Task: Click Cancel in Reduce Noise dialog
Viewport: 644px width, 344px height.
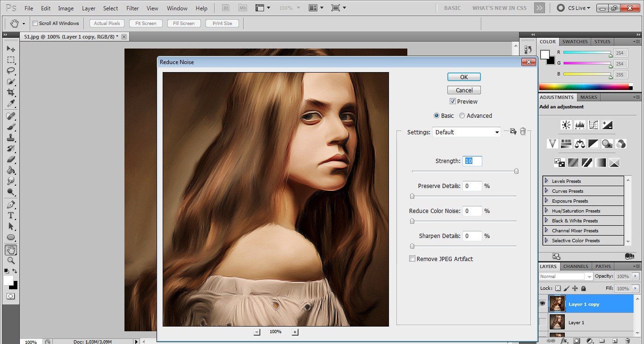Action: 464,90
